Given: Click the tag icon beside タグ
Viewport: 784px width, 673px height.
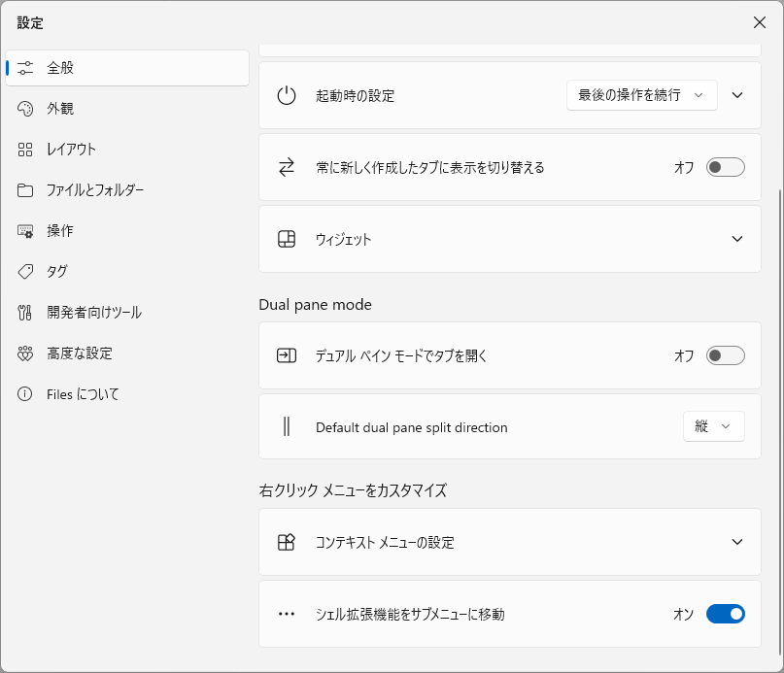Looking at the screenshot, I should coord(25,272).
